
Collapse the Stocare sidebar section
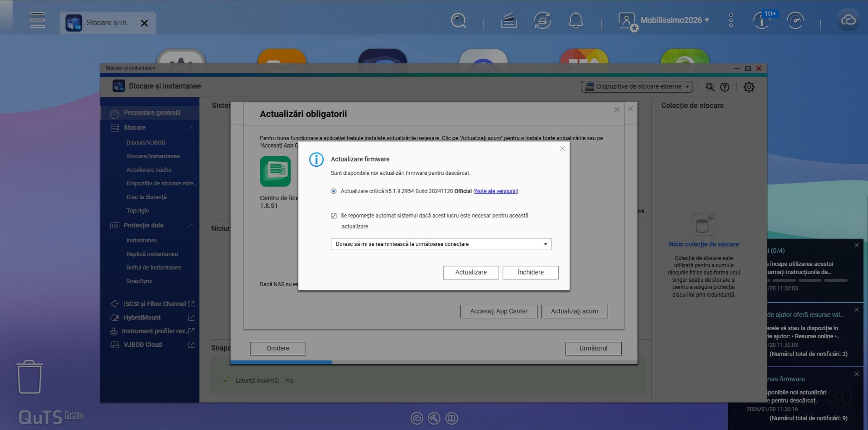(x=191, y=128)
